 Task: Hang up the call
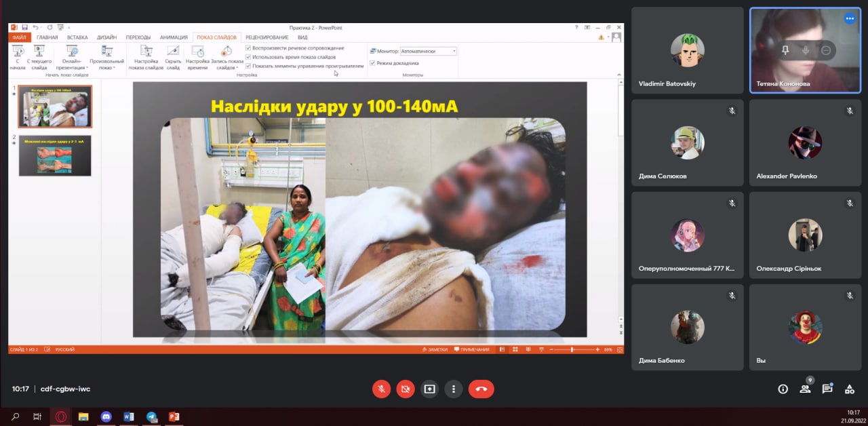coord(481,389)
